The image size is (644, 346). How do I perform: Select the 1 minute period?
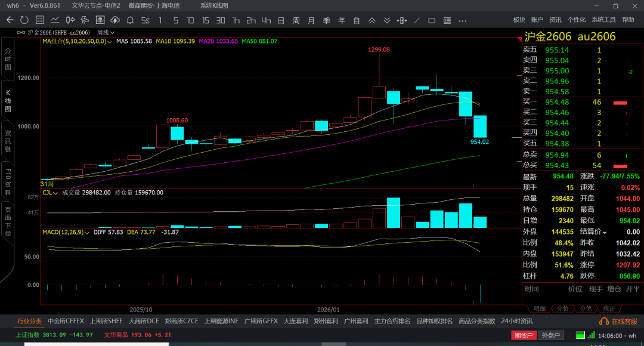click(160, 20)
